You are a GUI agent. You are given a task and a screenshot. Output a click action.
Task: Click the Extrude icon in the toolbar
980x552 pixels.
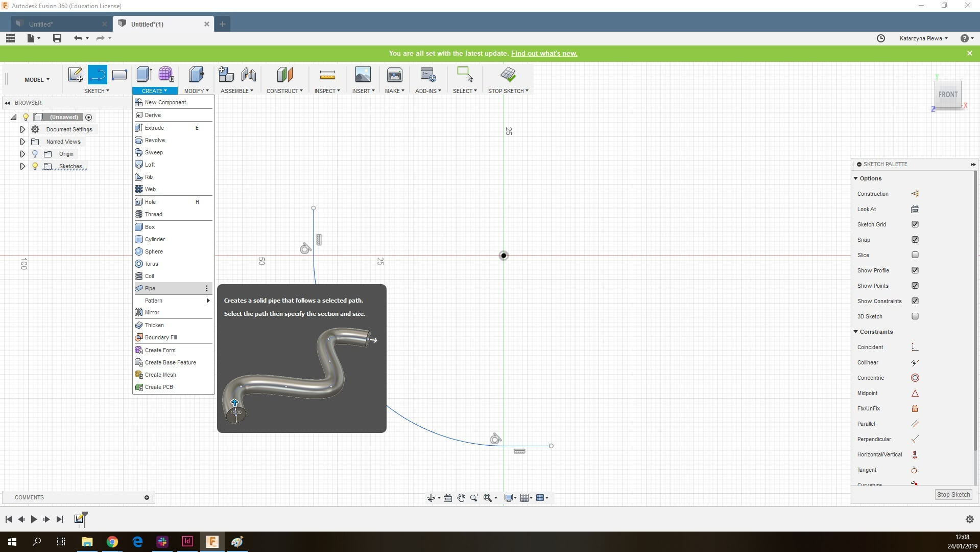click(144, 75)
